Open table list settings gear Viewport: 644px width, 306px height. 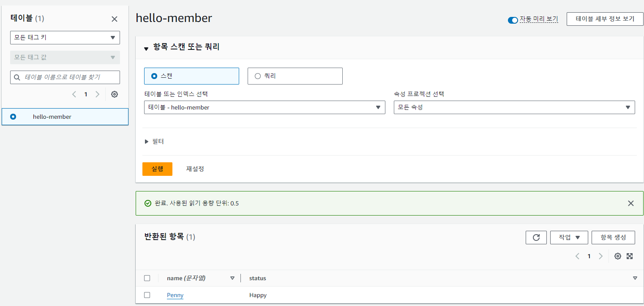tap(114, 94)
